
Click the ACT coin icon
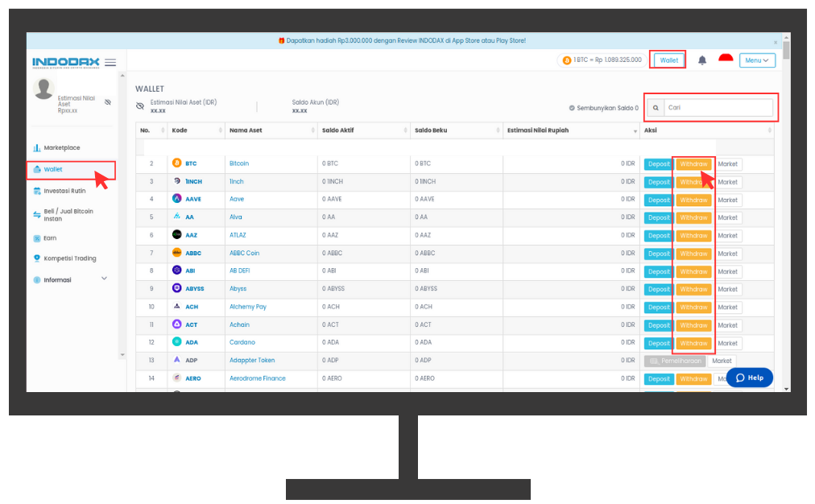point(176,324)
